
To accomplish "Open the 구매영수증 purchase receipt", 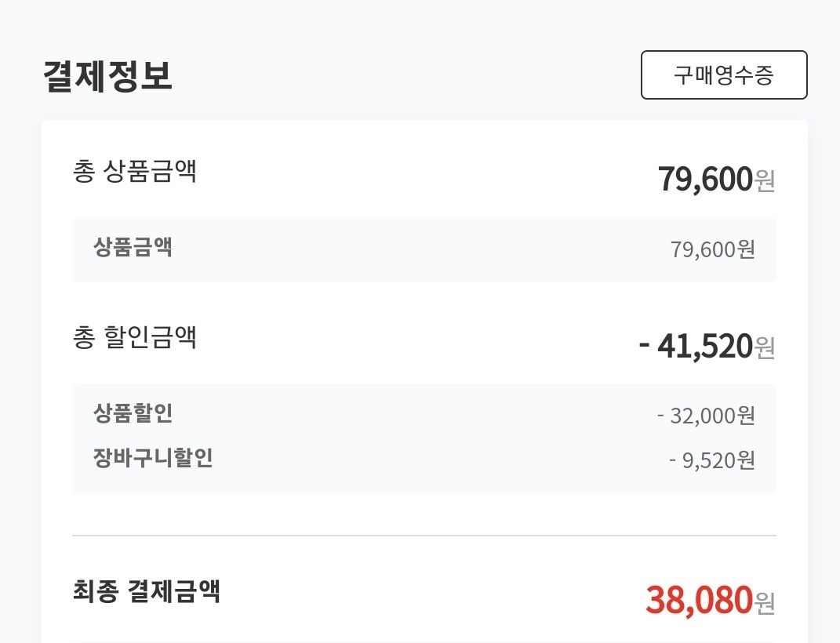I will [x=723, y=75].
